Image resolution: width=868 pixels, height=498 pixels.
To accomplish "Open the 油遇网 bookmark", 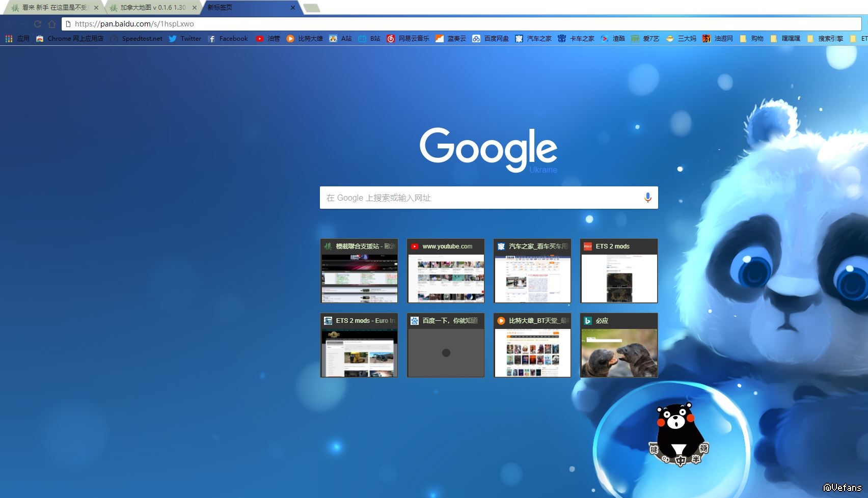I will click(x=718, y=39).
